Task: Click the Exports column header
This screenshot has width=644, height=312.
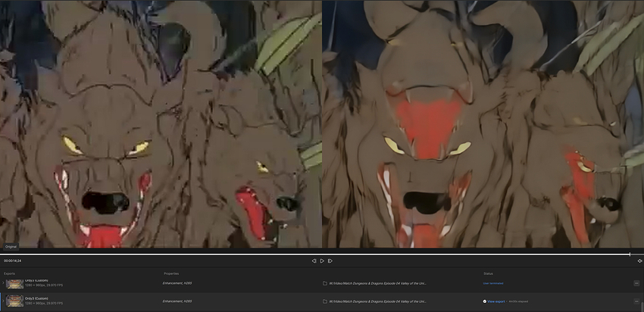Action: coord(9,273)
